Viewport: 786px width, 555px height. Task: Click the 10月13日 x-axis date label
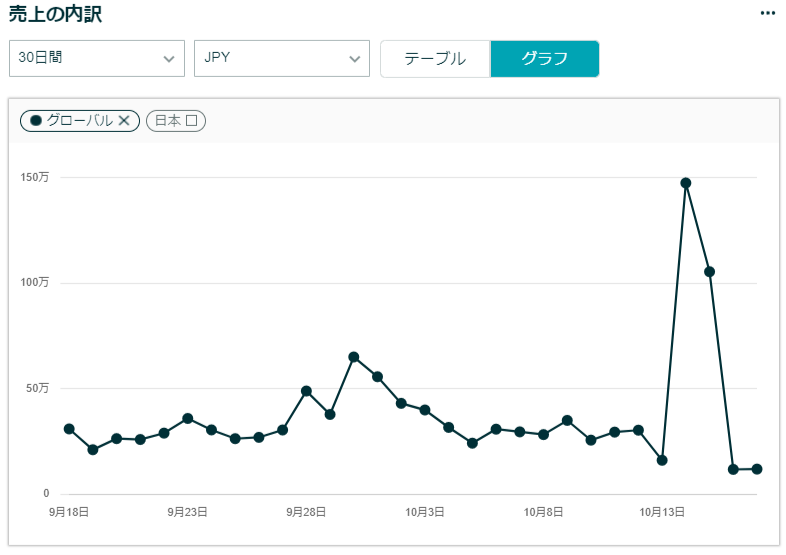pos(662,512)
